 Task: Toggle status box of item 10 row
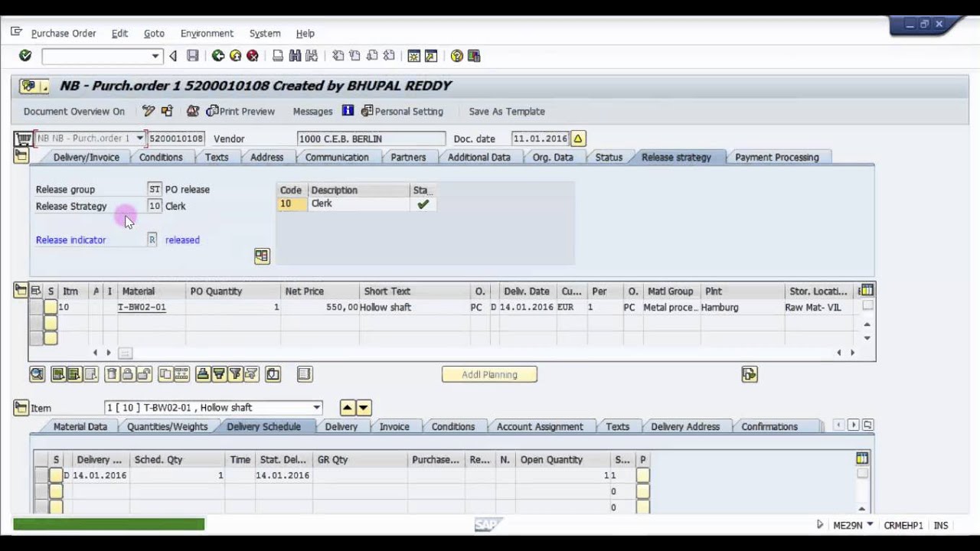pyautogui.click(x=51, y=307)
